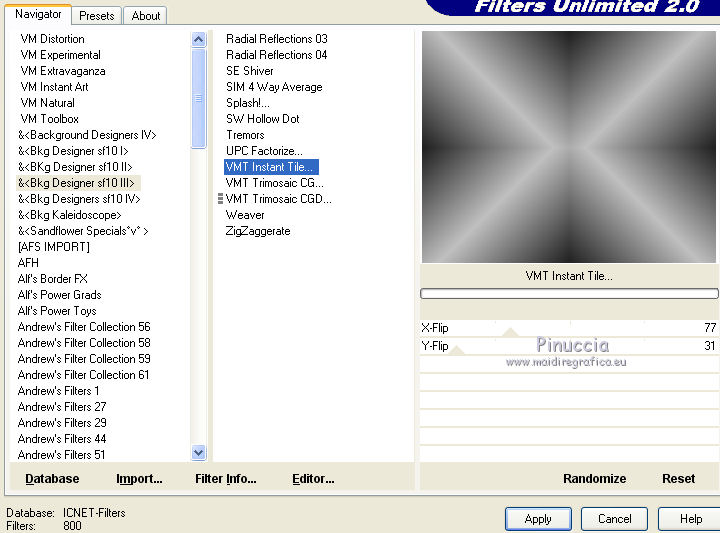This screenshot has width=720, height=533.
Task: Click the progress bar under the preview
Action: click(x=569, y=294)
